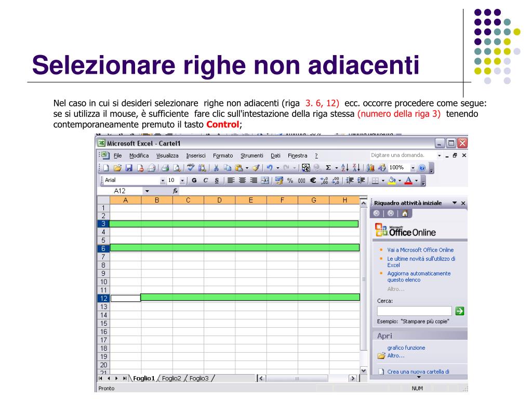Toggle center text alignment
Screen dimensions: 532x399
tap(242, 180)
